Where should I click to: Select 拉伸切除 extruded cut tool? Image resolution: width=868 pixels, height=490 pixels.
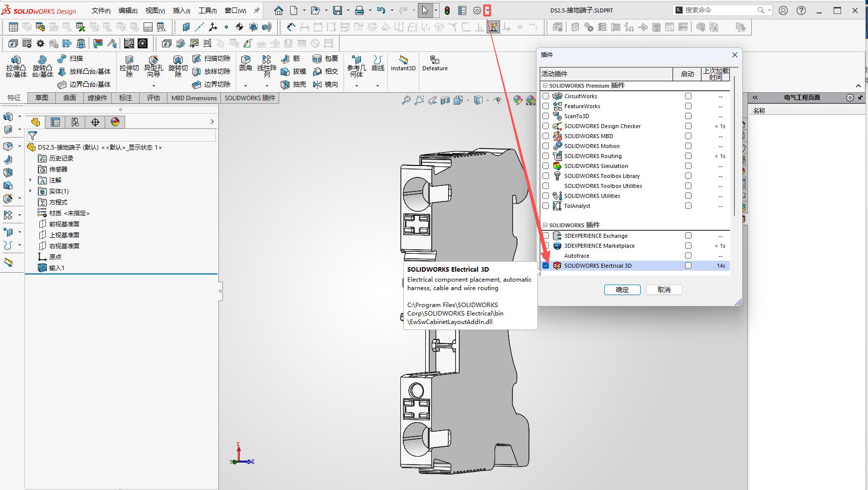[129, 67]
